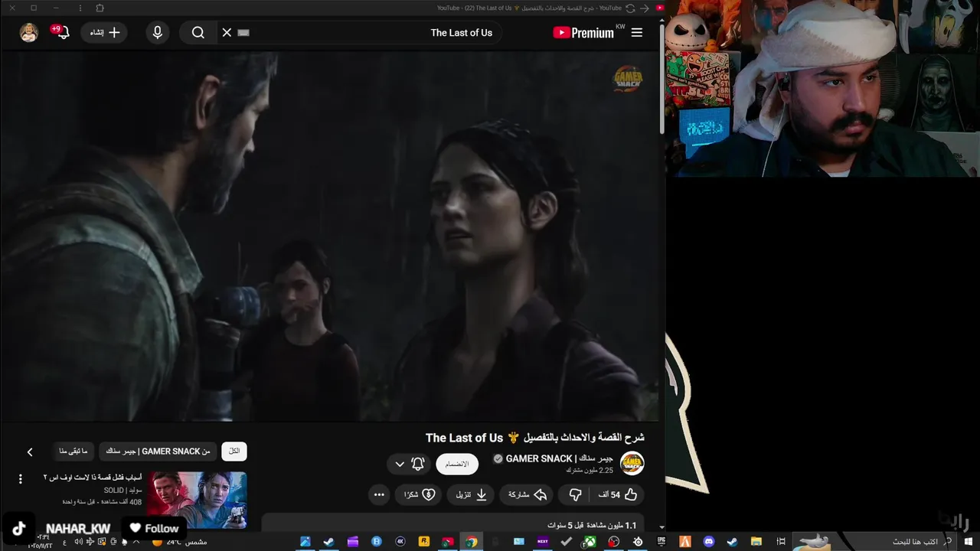Open the YouTube create video button
Screen dimensions: 980x551
pos(104,32)
